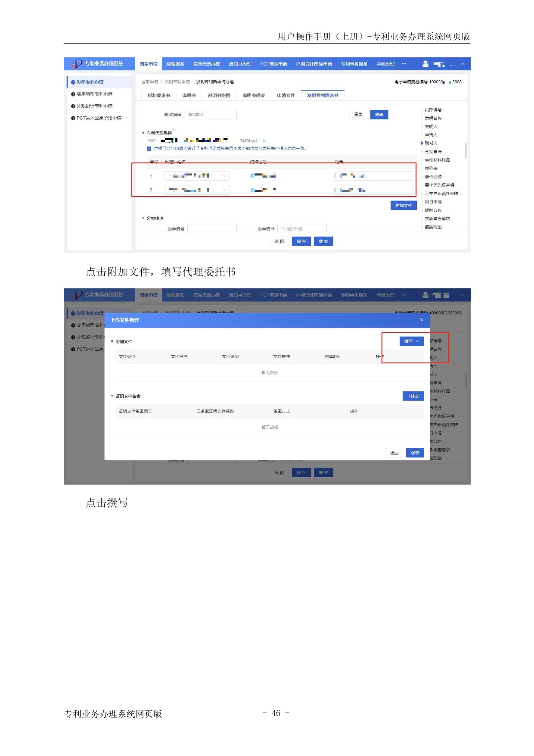Open the ··· more menu after 手续办理

coord(404,64)
